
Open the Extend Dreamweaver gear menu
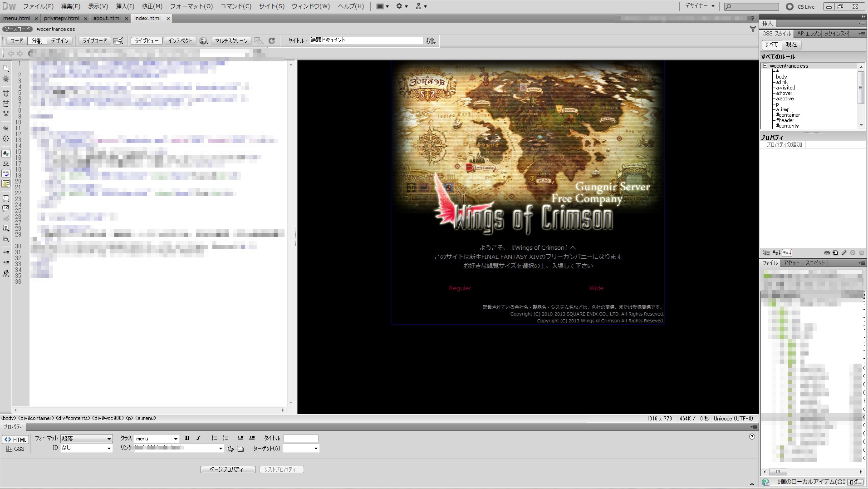point(402,6)
